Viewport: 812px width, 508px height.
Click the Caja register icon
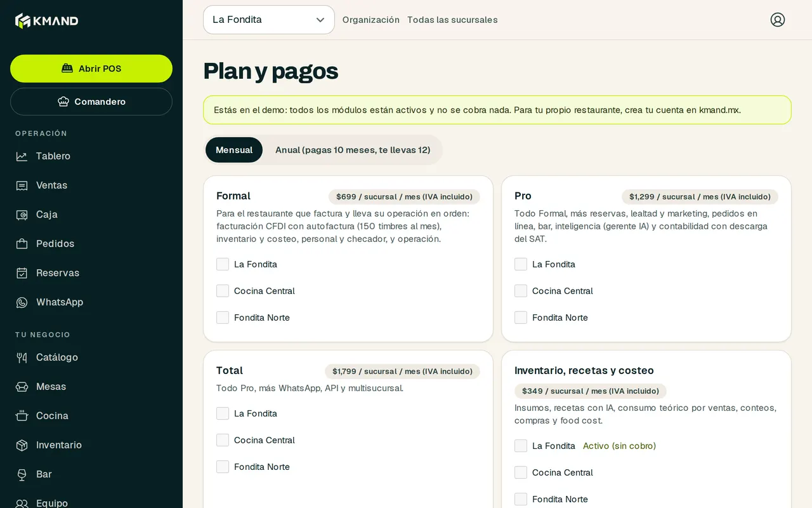click(22, 215)
